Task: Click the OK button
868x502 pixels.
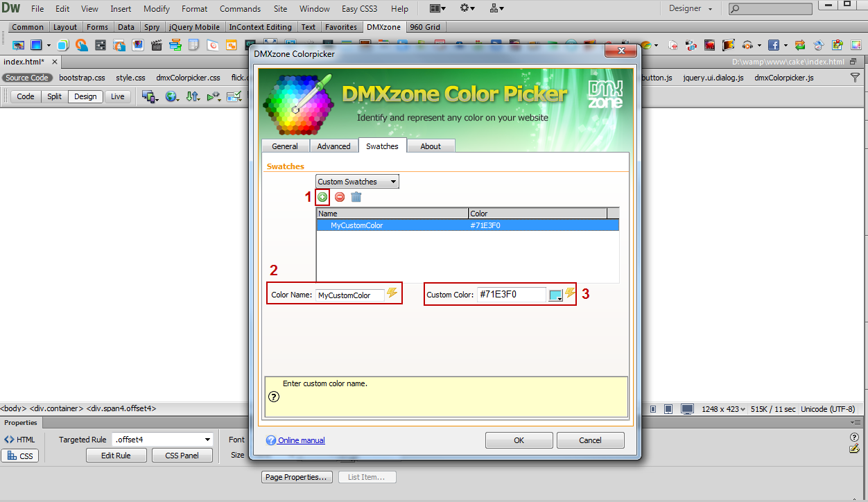Action: pos(519,440)
